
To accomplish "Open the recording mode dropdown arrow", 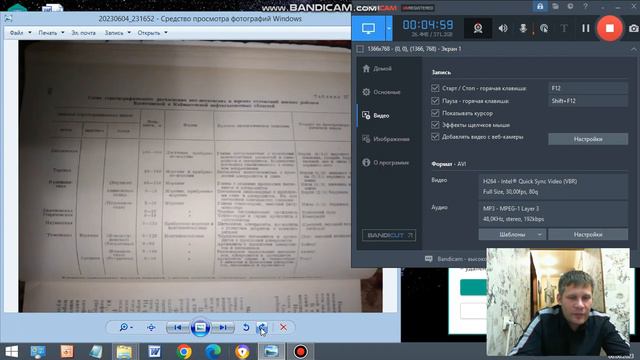I will [389, 28].
